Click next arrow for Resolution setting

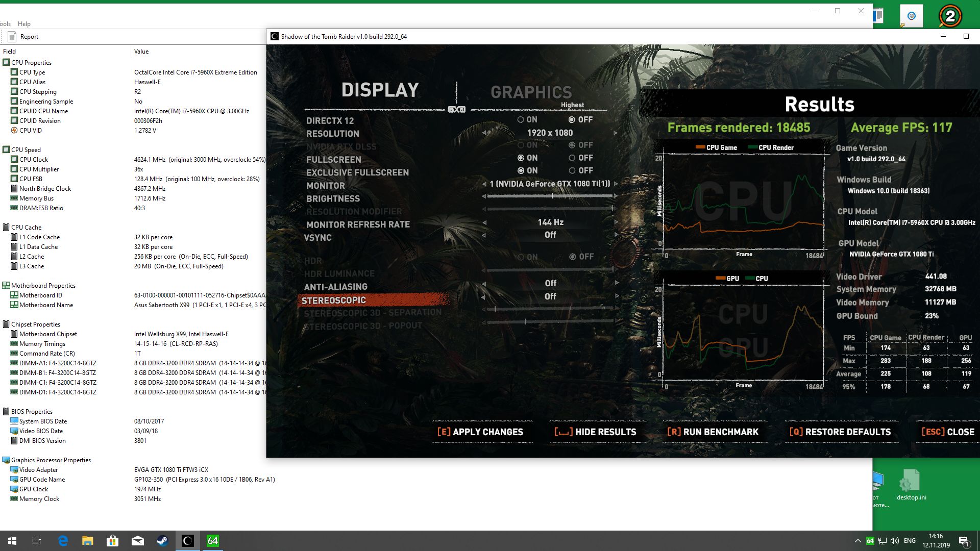[616, 133]
